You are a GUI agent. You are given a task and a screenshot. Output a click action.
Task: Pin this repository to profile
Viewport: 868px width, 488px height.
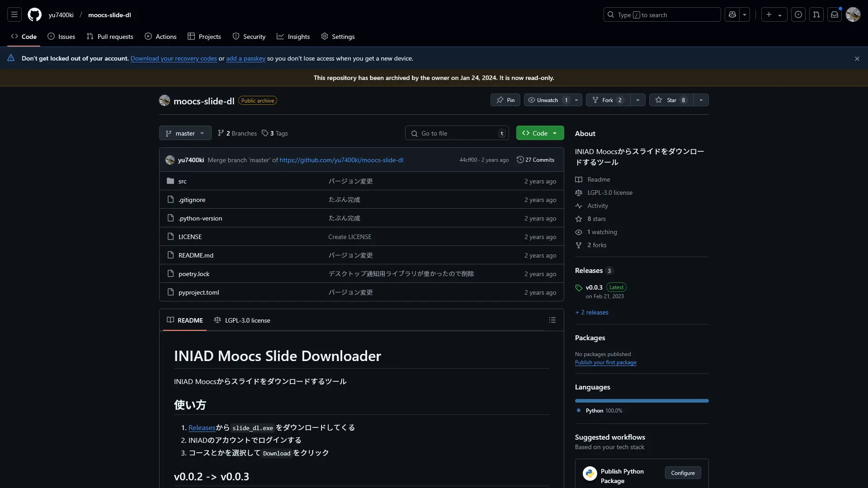coord(505,100)
